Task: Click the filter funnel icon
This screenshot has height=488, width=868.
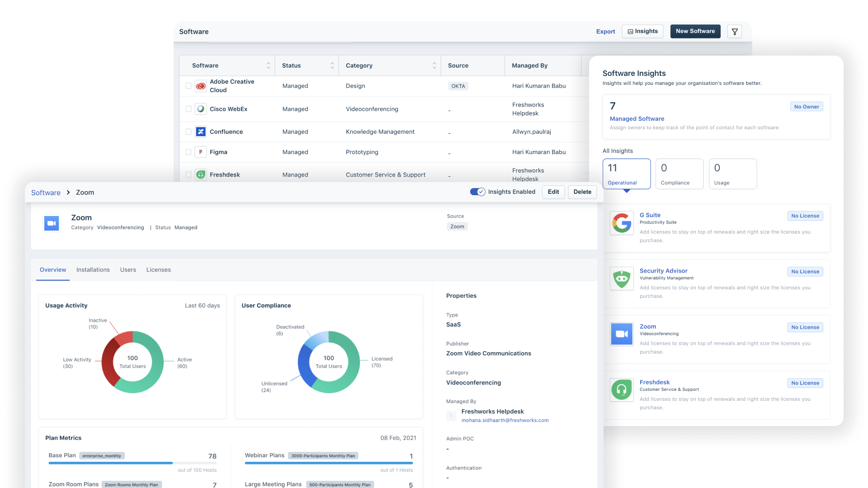Action: pyautogui.click(x=735, y=32)
